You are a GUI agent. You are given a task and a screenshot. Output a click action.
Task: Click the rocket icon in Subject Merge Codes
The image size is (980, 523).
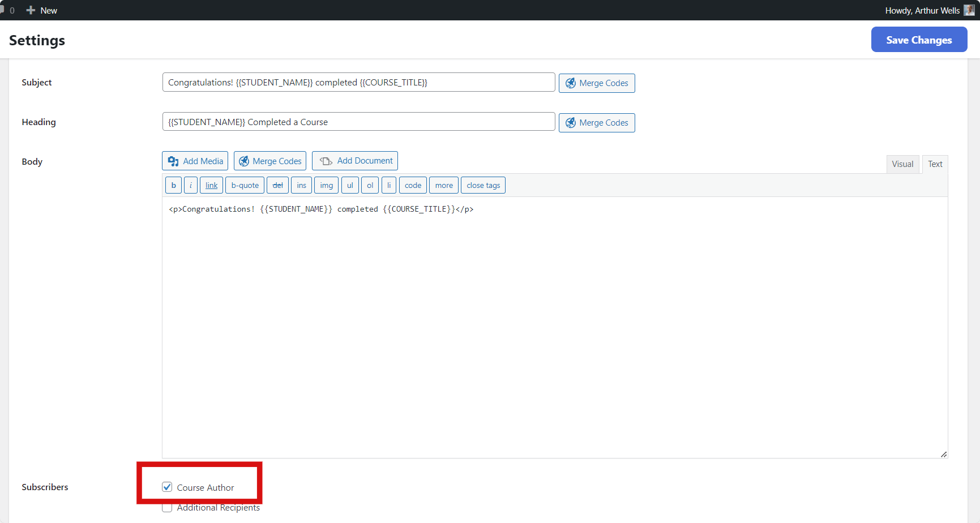pos(571,83)
